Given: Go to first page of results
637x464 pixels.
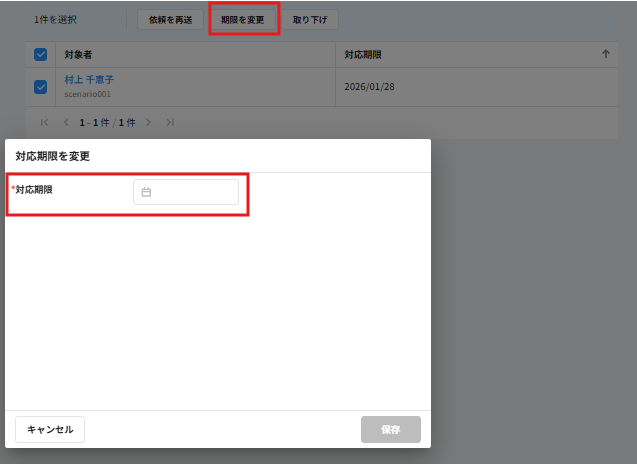Looking at the screenshot, I should coord(44,122).
